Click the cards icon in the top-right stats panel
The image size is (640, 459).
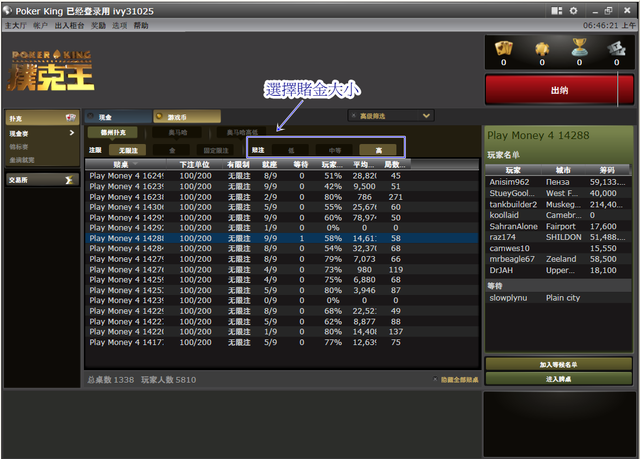506,48
